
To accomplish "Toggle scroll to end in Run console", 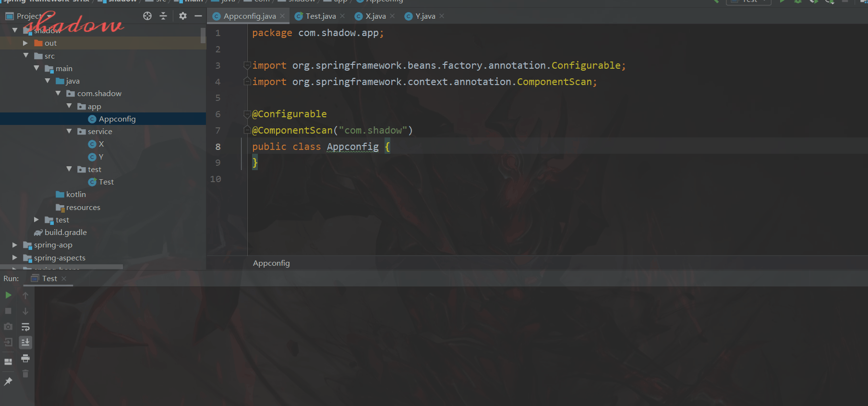I will point(25,342).
